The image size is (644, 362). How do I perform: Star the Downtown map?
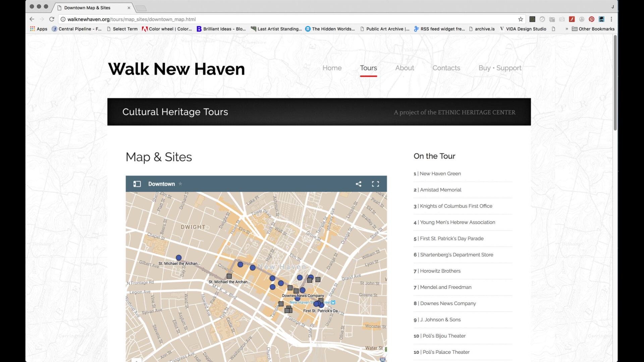180,184
